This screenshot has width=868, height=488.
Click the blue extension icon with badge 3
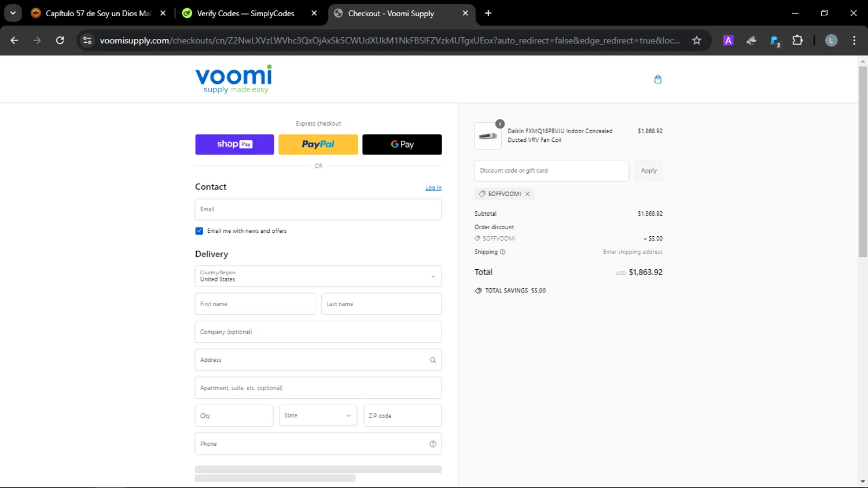coord(775,41)
